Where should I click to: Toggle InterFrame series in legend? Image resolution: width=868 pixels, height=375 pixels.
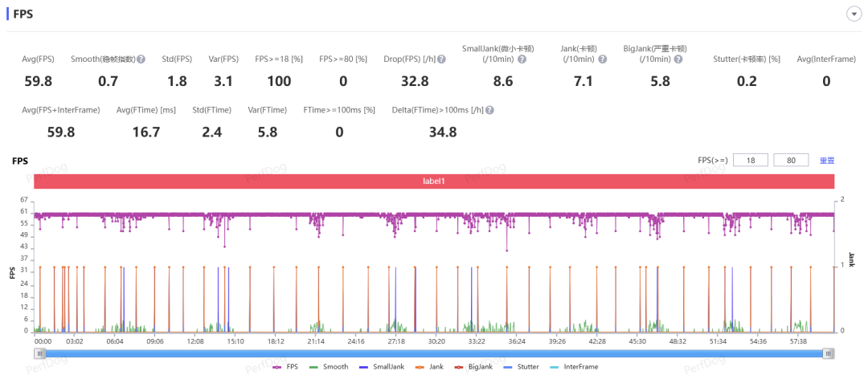pos(575,367)
